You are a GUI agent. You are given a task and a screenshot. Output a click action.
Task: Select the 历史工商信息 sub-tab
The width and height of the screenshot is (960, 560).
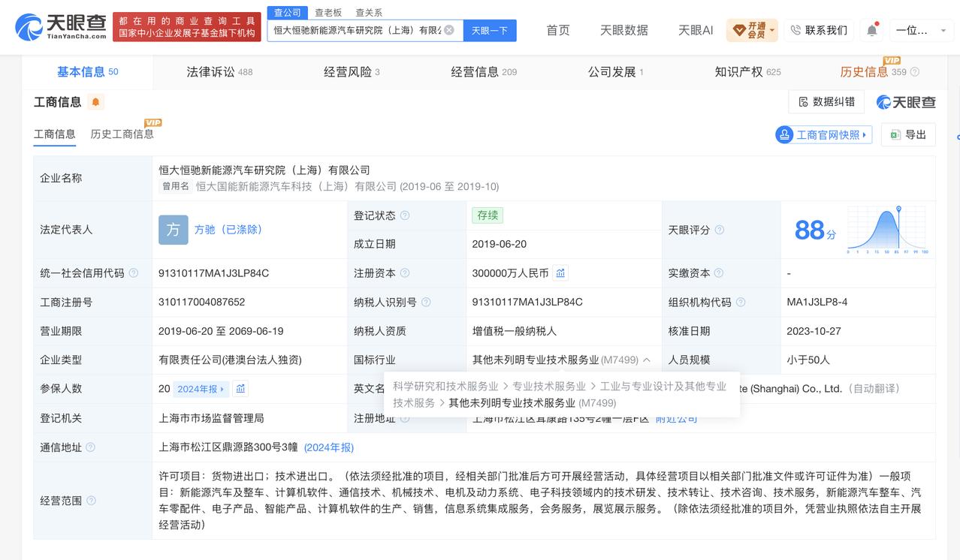[122, 134]
